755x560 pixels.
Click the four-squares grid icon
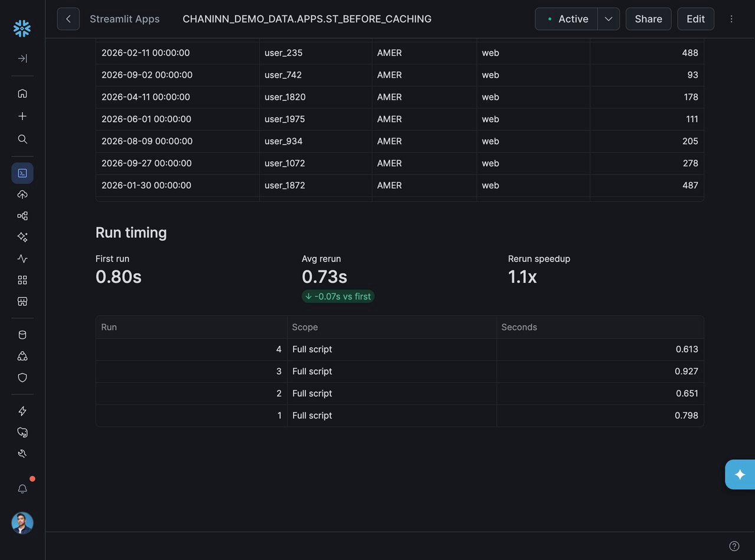(22, 280)
